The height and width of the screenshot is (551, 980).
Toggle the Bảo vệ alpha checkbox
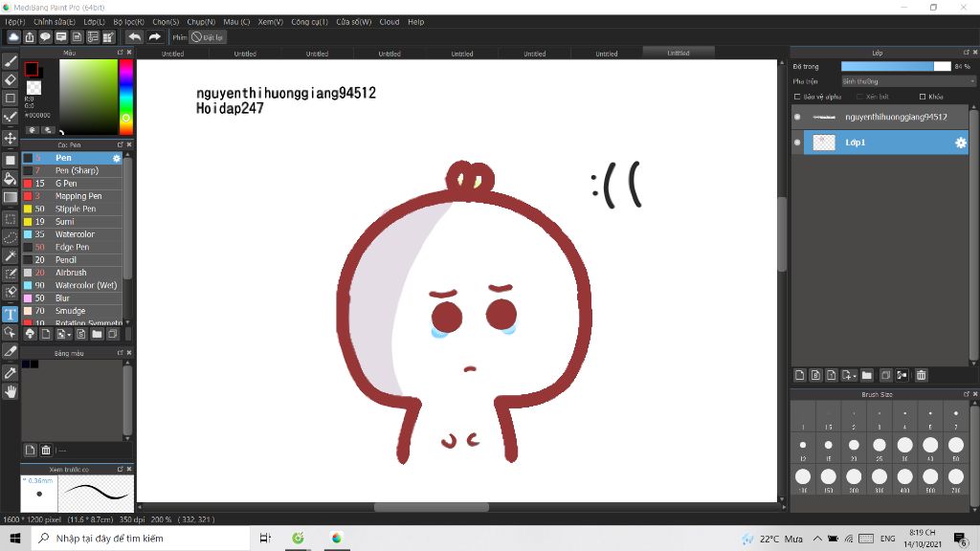pyautogui.click(x=797, y=97)
